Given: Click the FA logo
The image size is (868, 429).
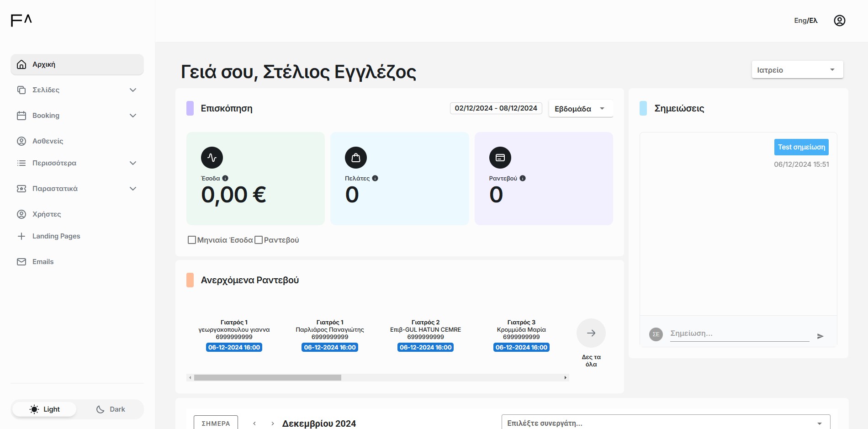Looking at the screenshot, I should point(21,20).
